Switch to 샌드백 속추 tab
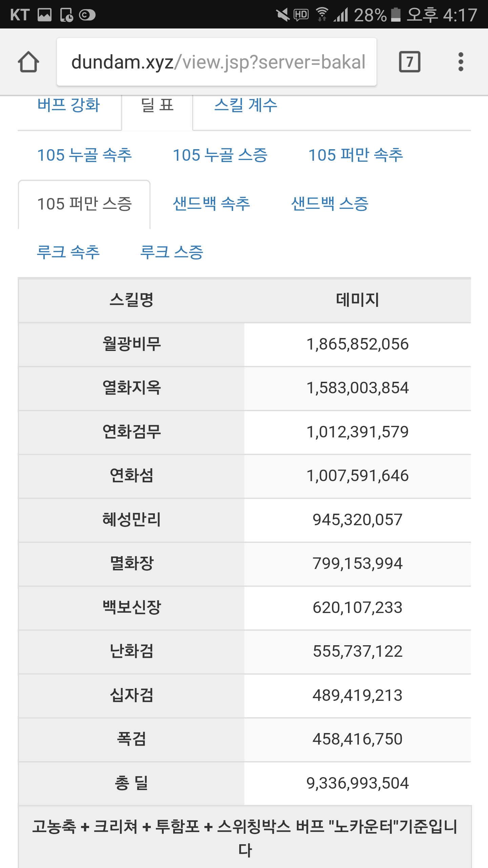Image resolution: width=488 pixels, height=868 pixels. [211, 204]
